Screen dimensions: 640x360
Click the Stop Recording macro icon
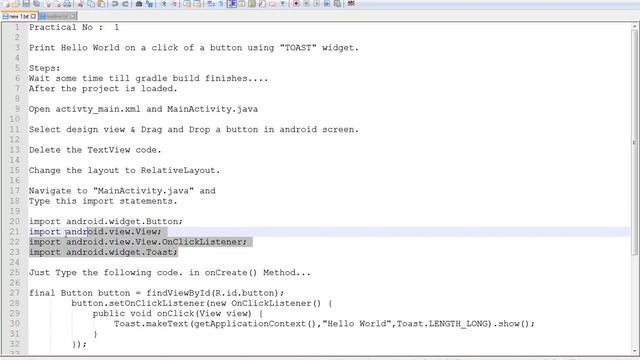306,4
